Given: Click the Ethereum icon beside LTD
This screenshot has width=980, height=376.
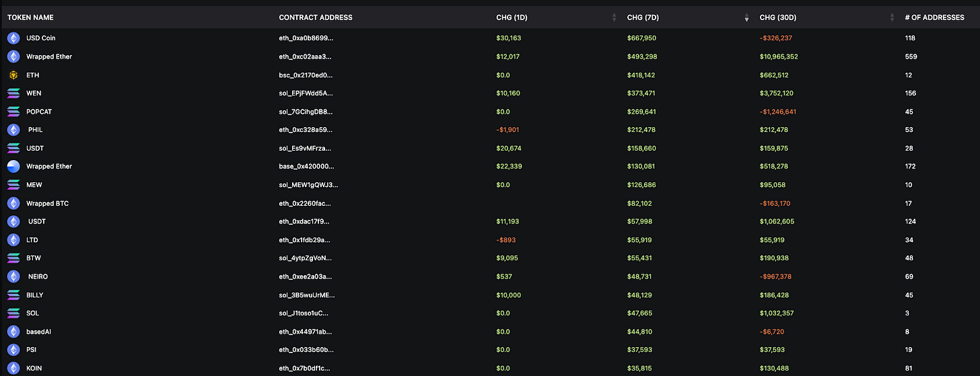Looking at the screenshot, I should [x=13, y=239].
